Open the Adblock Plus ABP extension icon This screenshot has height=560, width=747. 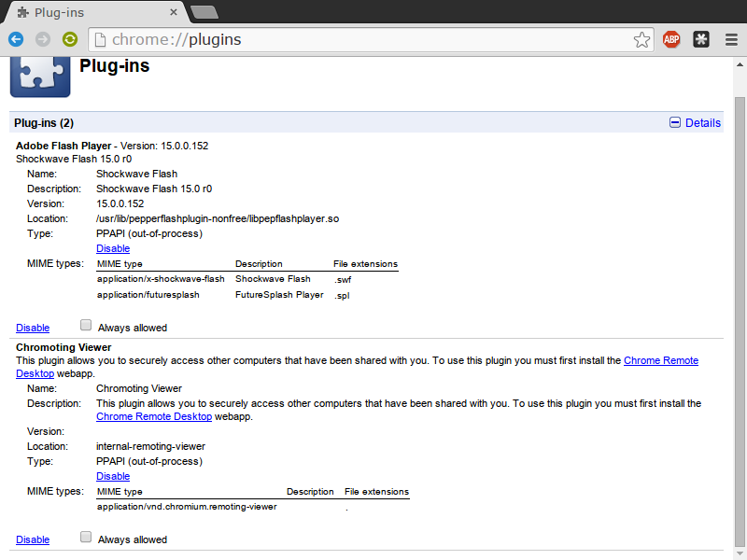[671, 39]
